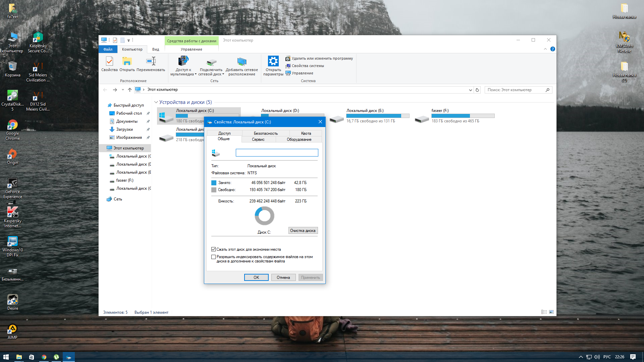Switch to the 'Безопасность' tab
This screenshot has width=644, height=362.
coord(266,133)
